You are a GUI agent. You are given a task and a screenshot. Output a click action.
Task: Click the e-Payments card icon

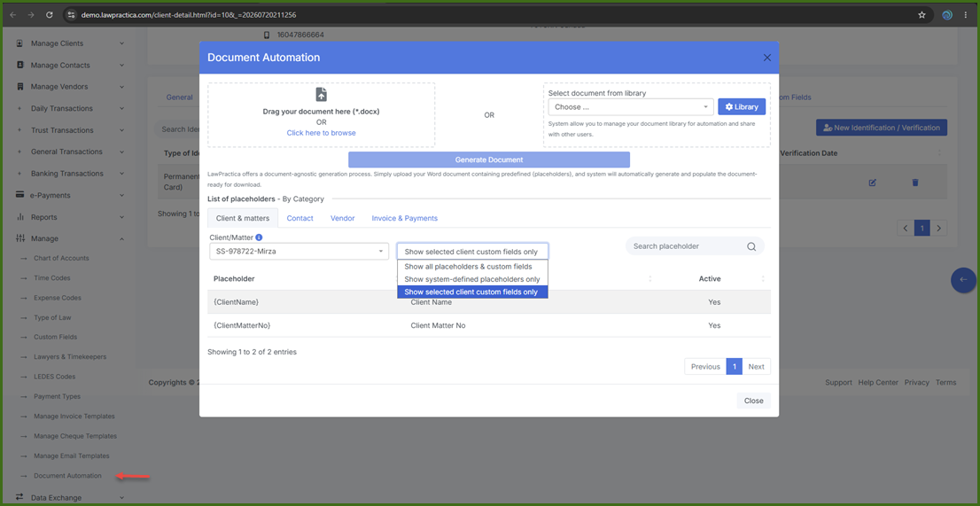coord(20,195)
